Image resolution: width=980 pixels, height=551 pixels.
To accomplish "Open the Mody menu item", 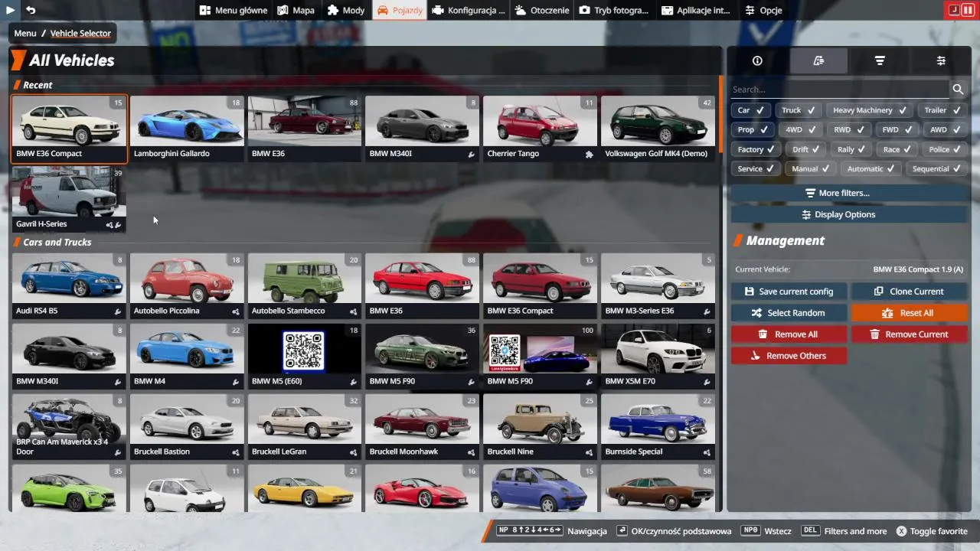I will tap(345, 11).
